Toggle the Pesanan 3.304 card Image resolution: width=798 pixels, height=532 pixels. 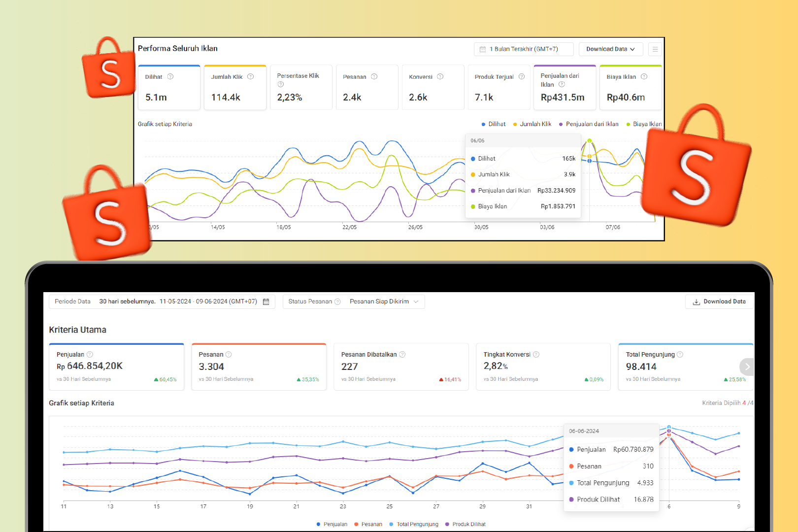(259, 367)
